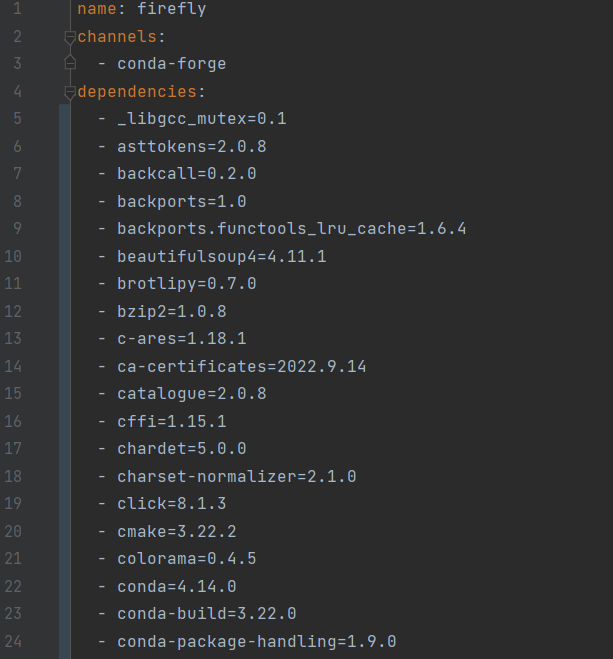
Task: Click the charset-normalizer=2.1.0 entry
Action: tap(237, 477)
